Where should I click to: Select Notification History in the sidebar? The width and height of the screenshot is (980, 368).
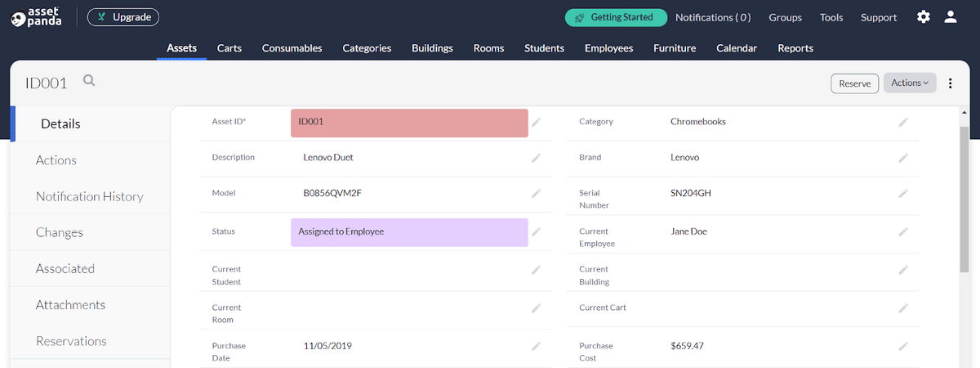click(89, 196)
